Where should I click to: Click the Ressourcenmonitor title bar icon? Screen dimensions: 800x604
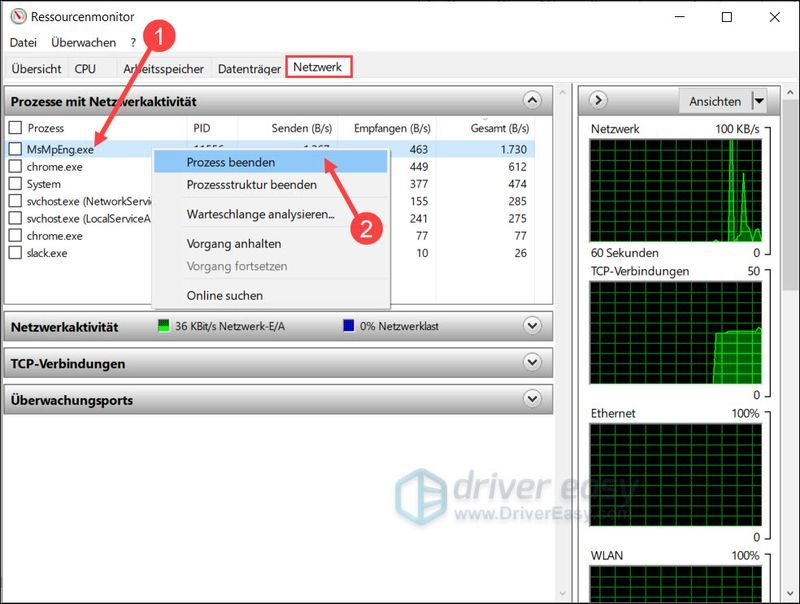tap(18, 16)
